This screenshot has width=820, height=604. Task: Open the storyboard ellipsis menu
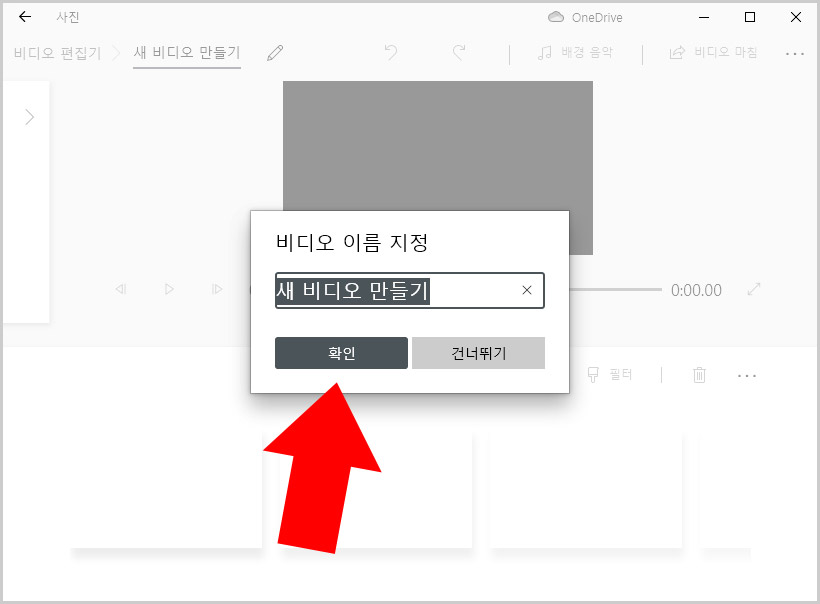(748, 375)
